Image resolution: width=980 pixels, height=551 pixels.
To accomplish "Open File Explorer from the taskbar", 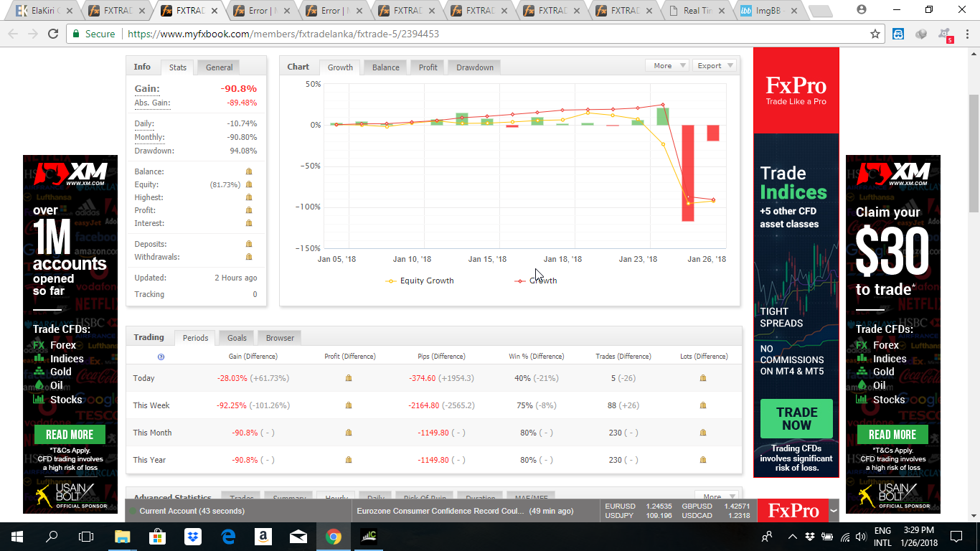I will click(123, 536).
